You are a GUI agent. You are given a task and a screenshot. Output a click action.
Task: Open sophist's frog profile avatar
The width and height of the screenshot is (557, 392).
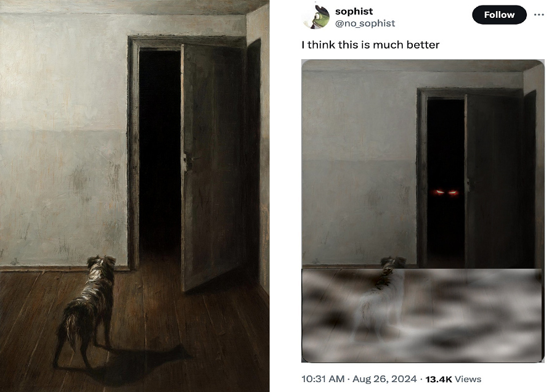pos(317,17)
